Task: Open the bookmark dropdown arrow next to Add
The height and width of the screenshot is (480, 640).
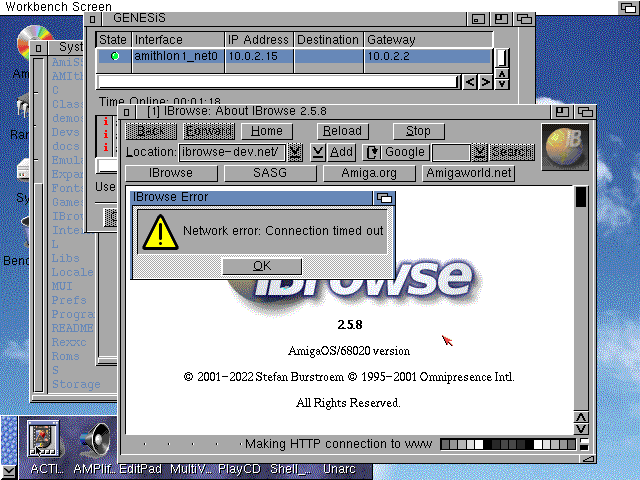Action: 318,152
